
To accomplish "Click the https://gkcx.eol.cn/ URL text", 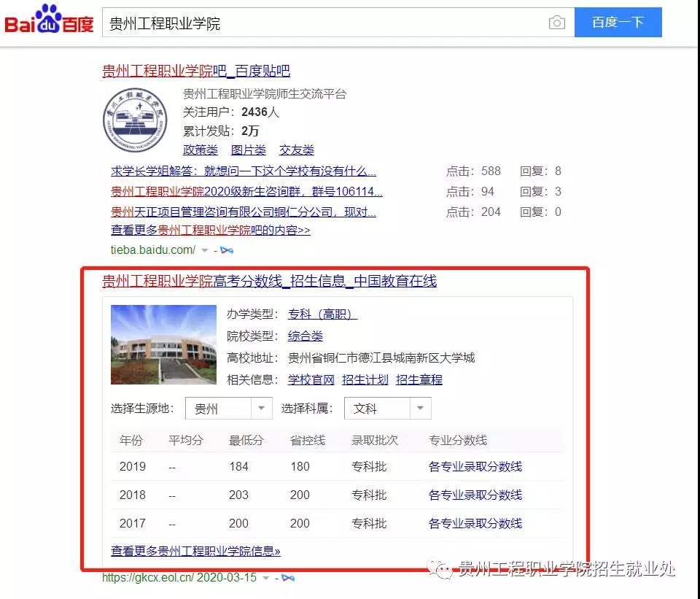I will (x=148, y=578).
